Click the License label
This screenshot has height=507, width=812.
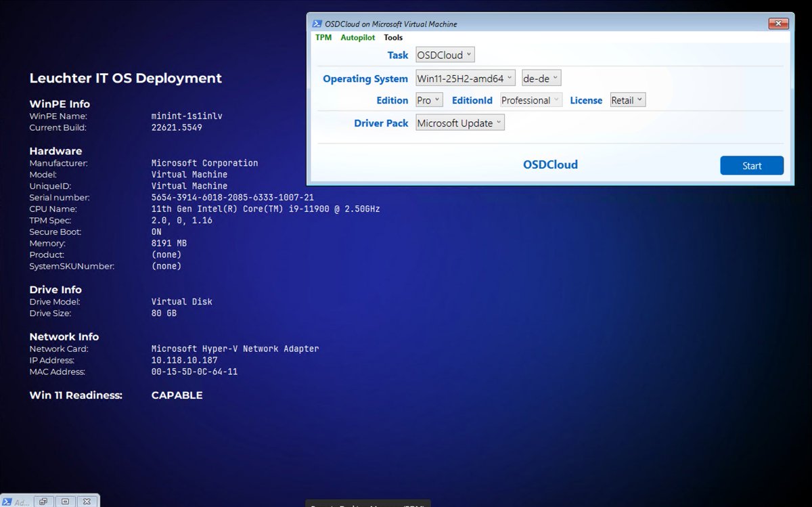586,100
